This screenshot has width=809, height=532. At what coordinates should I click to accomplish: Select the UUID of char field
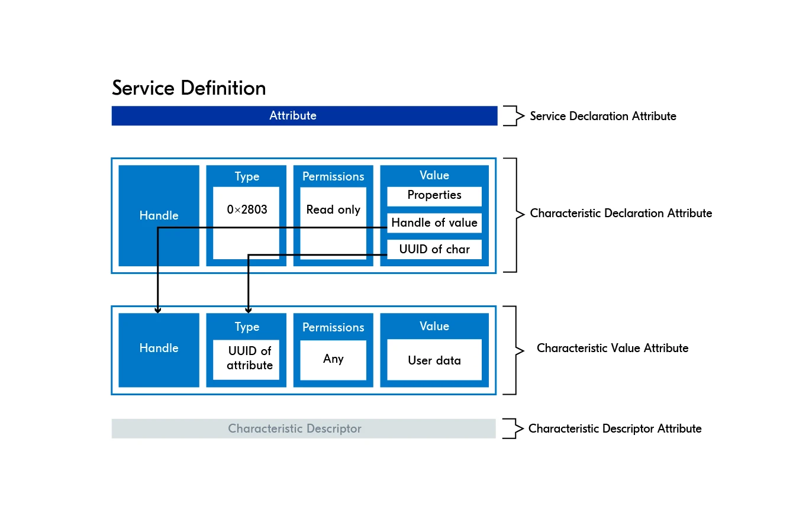point(434,249)
